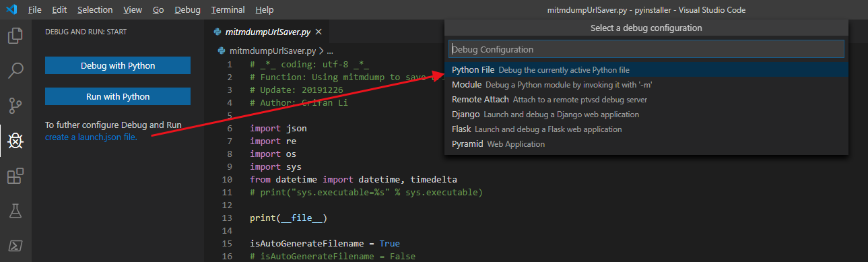Click Debug with Python button
The height and width of the screenshot is (262, 868).
(118, 65)
